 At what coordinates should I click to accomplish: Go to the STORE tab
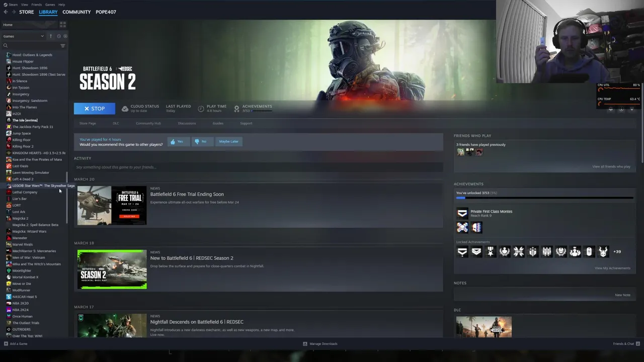click(x=26, y=12)
